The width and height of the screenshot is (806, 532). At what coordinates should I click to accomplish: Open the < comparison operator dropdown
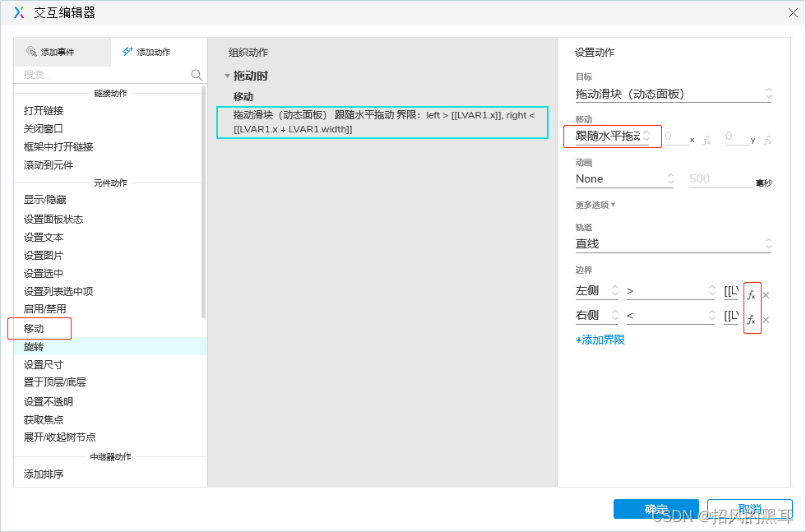click(x=671, y=316)
